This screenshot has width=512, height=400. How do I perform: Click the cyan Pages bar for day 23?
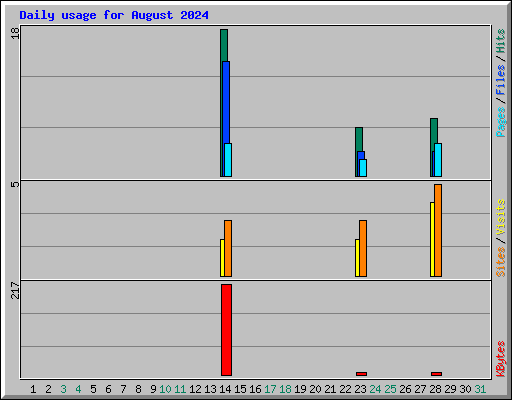point(363,168)
